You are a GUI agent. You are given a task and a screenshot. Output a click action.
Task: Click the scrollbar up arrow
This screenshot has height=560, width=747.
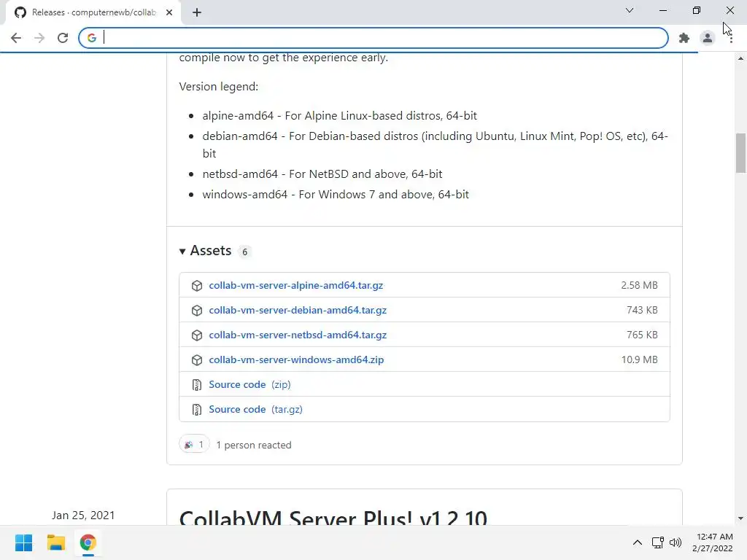(x=740, y=58)
